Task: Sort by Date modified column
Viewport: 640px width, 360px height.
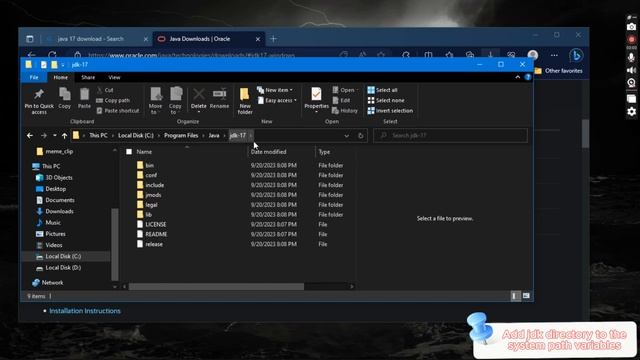Action: click(x=268, y=152)
